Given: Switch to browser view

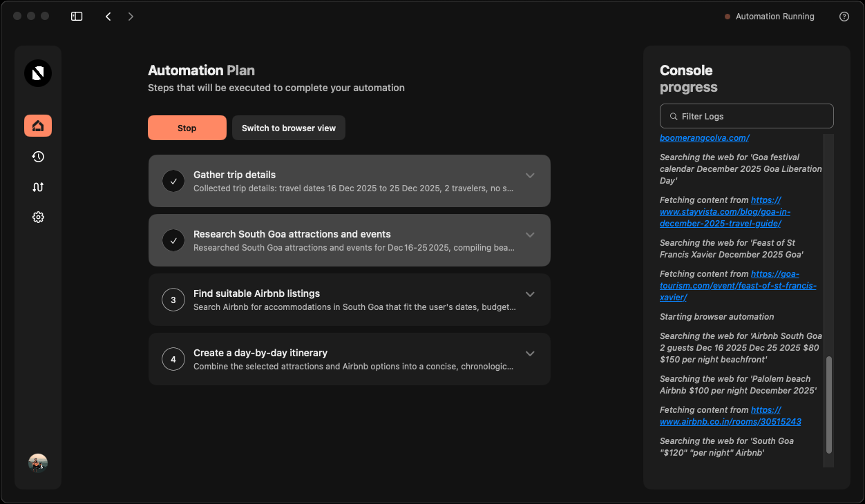Looking at the screenshot, I should click(288, 128).
